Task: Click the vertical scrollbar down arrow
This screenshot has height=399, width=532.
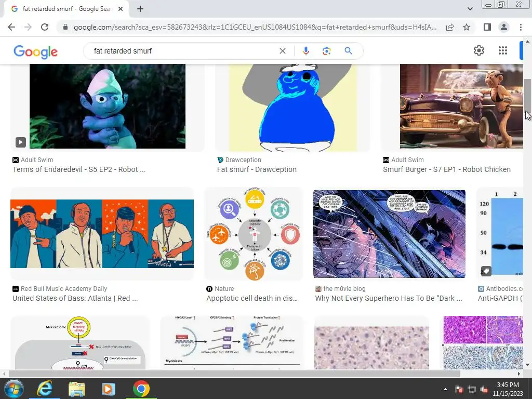Action: [527, 365]
